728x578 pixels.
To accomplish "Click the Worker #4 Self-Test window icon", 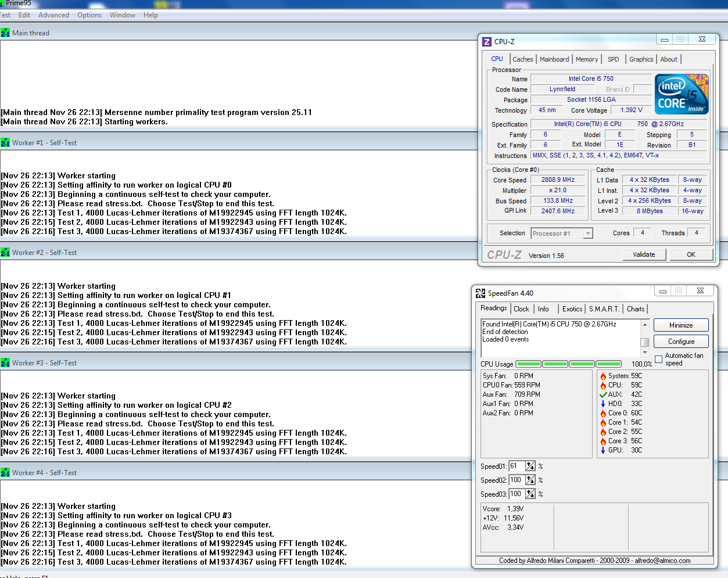I will 5,473.
